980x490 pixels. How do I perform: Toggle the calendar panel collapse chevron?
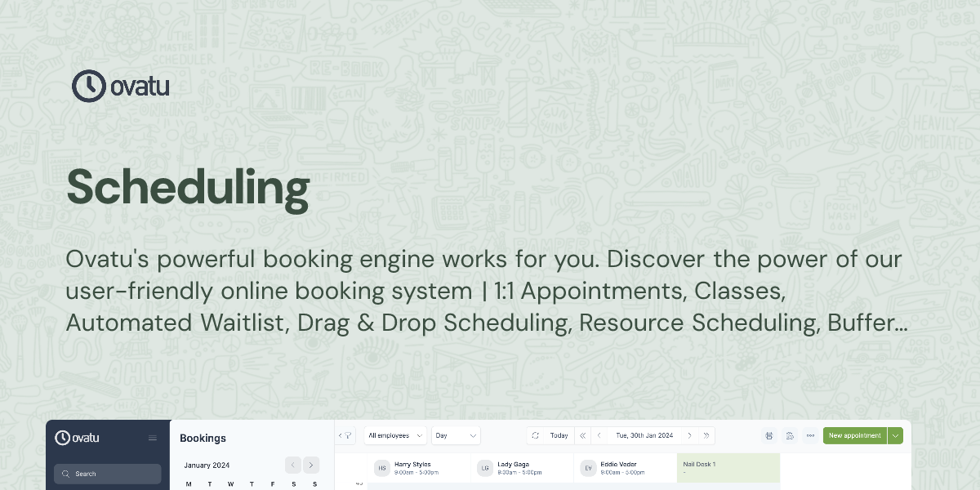[339, 435]
